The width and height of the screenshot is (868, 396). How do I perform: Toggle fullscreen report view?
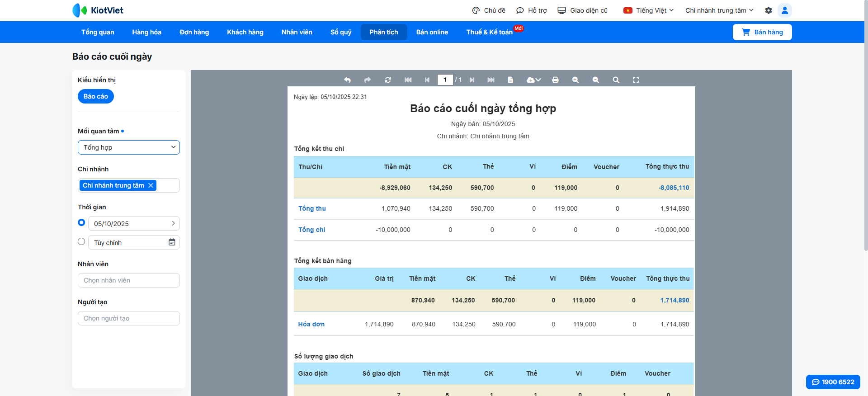(636, 80)
